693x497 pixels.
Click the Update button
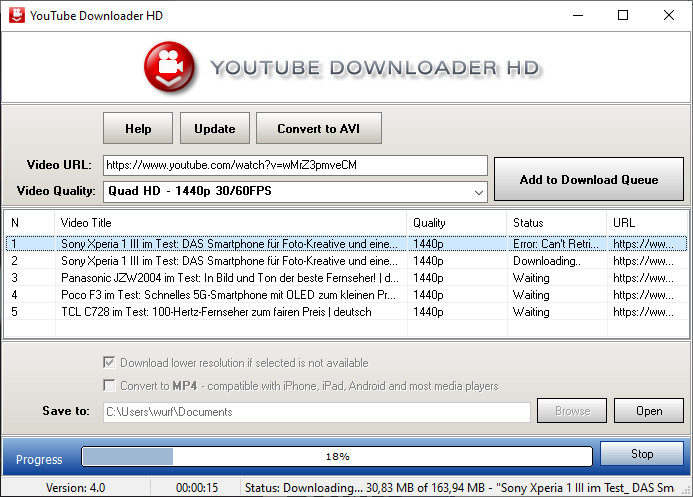tap(214, 128)
